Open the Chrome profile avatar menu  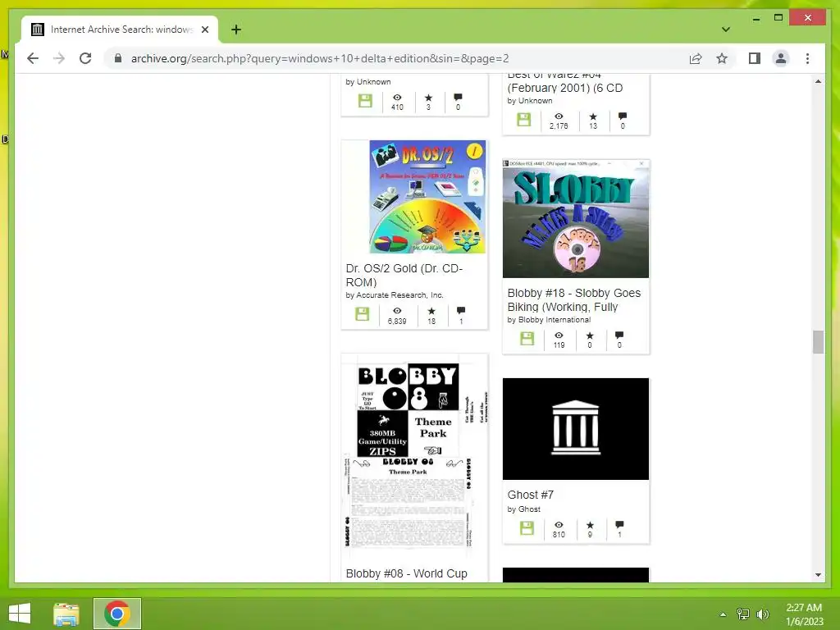(781, 58)
